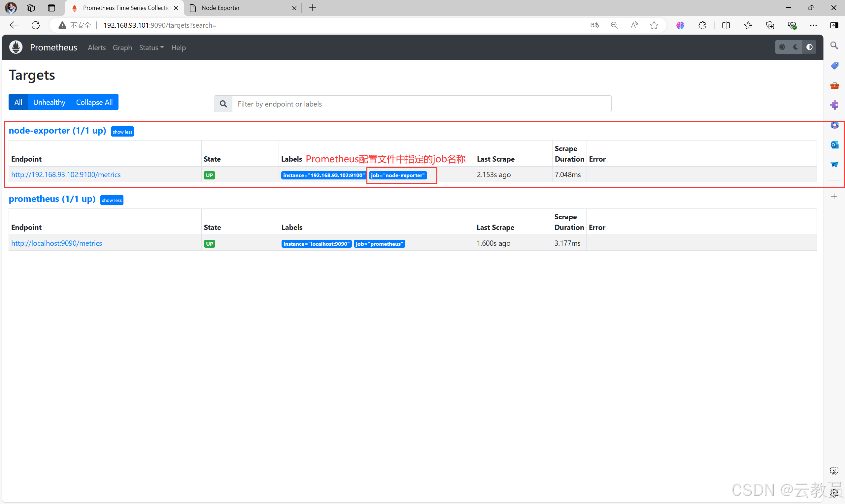Screen dimensions: 845x504
Task: Click the Prometheus logo icon
Action: [x=16, y=47]
